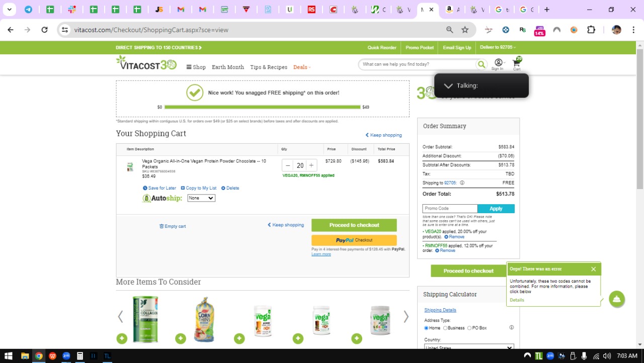Open Tips & Recipes in the navigation

(x=269, y=67)
